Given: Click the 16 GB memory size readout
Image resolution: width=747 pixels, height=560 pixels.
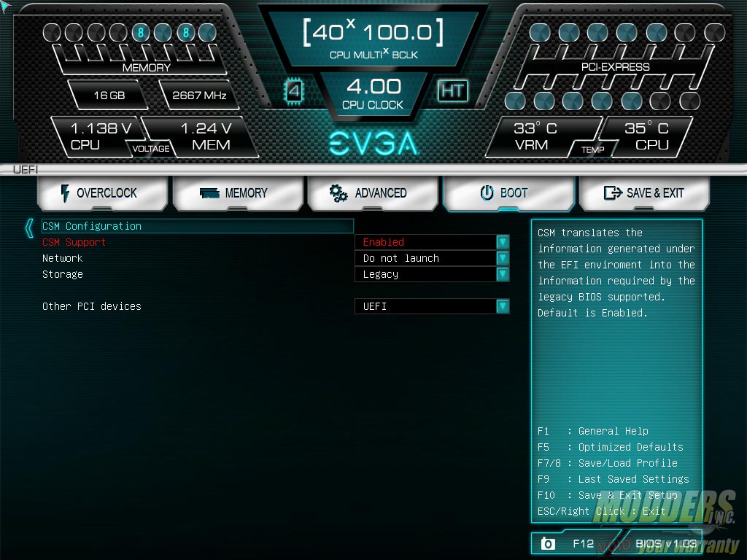Looking at the screenshot, I should (109, 96).
